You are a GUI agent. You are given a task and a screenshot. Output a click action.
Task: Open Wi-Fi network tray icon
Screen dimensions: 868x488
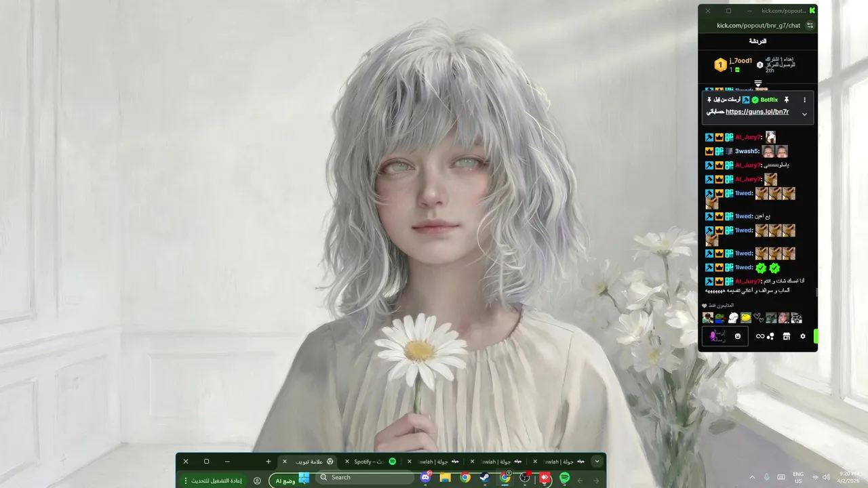(x=815, y=478)
